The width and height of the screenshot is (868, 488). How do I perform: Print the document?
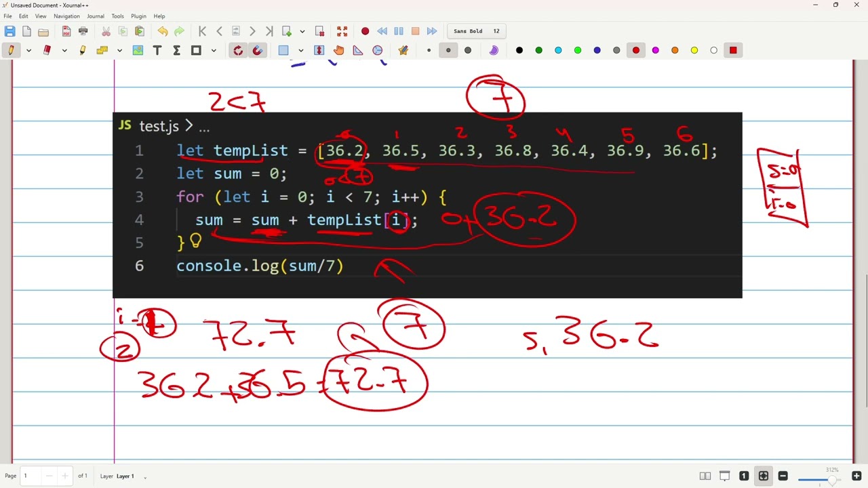click(83, 31)
